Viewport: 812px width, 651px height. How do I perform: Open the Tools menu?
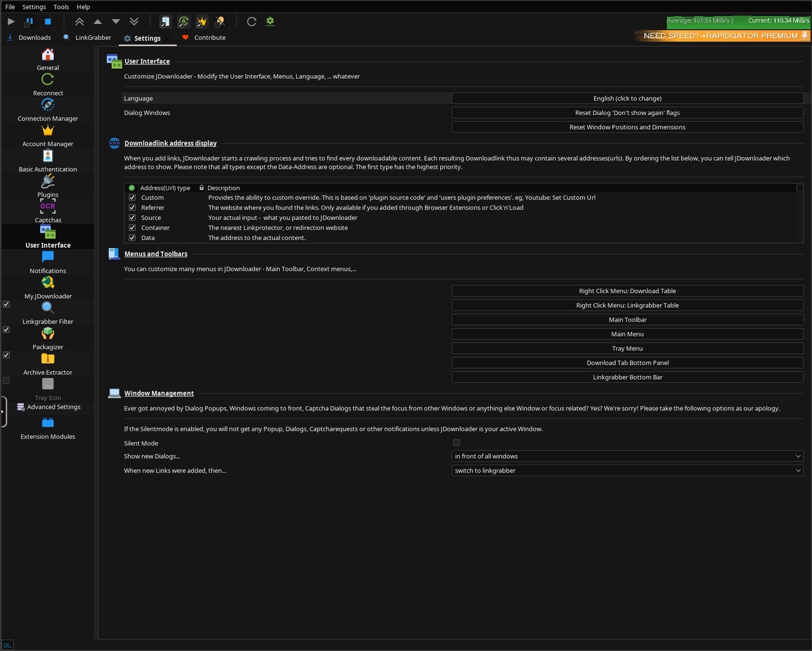click(x=61, y=7)
